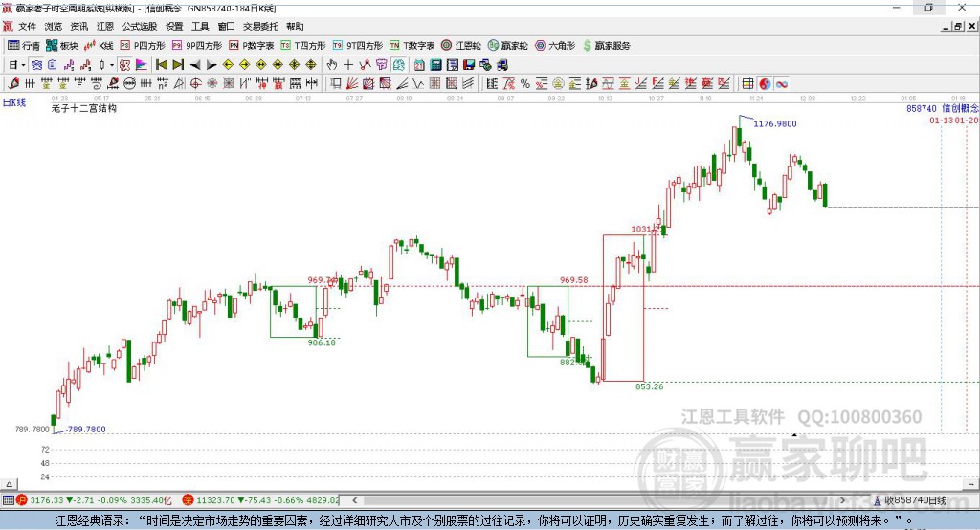
Task: Open the 文件 menu
Action: 27,26
